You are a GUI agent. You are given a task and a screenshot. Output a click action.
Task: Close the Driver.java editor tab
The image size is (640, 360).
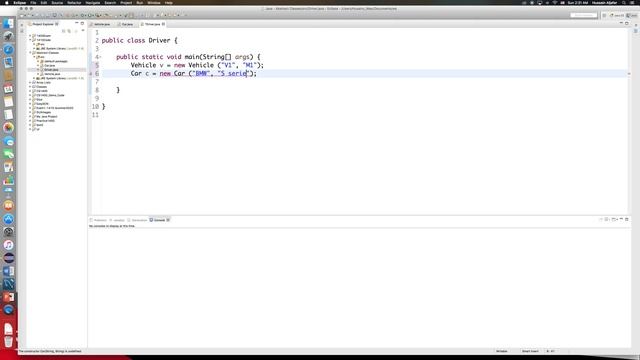tap(163, 24)
